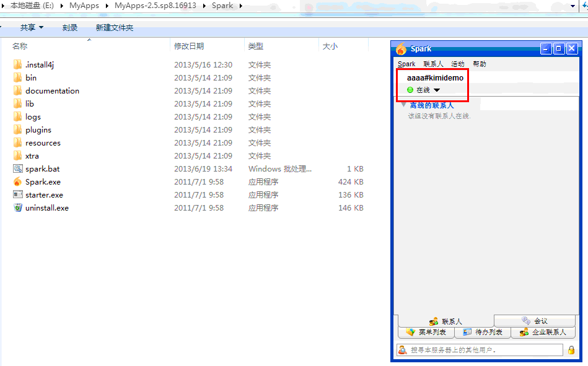Click the .install4j folder icon
The width and height of the screenshot is (588, 366).
(17, 64)
